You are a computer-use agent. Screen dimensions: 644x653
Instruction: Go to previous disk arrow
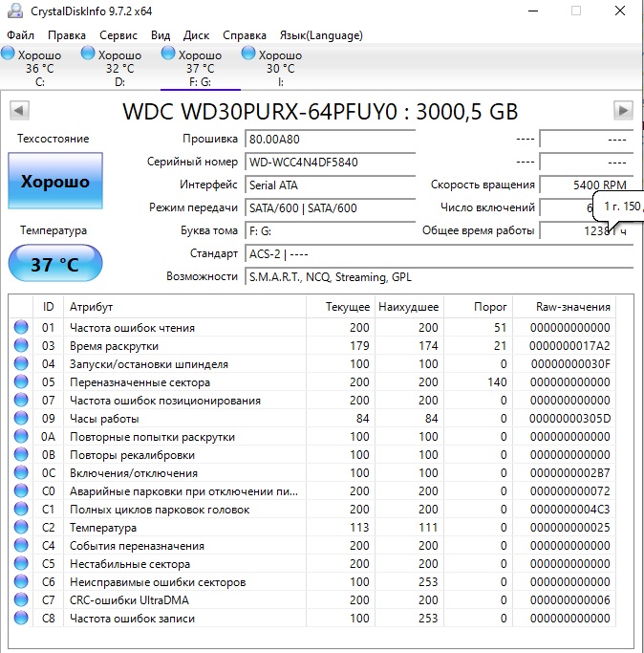(19, 110)
